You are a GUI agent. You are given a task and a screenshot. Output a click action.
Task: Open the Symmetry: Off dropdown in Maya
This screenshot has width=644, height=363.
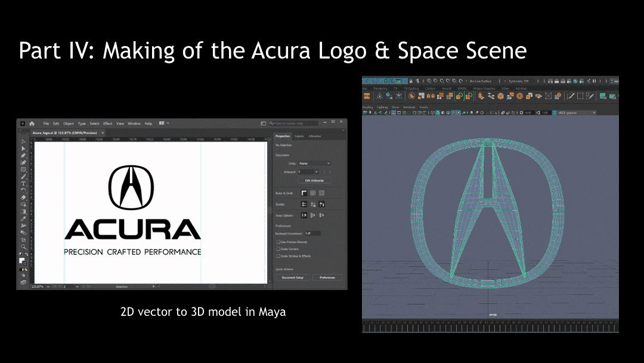[x=520, y=81]
